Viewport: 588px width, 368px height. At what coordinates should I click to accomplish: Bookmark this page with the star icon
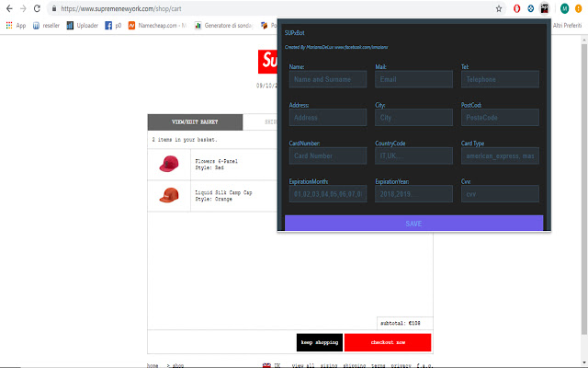[499, 8]
